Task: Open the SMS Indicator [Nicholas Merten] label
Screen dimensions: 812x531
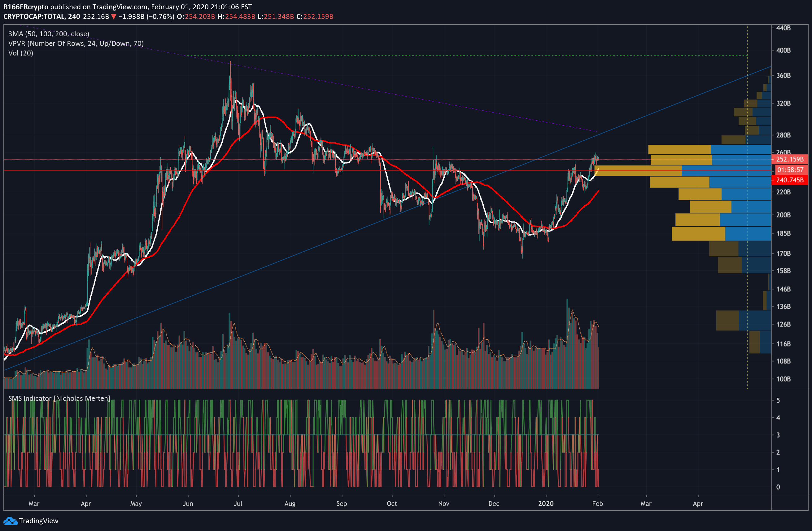Action: click(59, 398)
